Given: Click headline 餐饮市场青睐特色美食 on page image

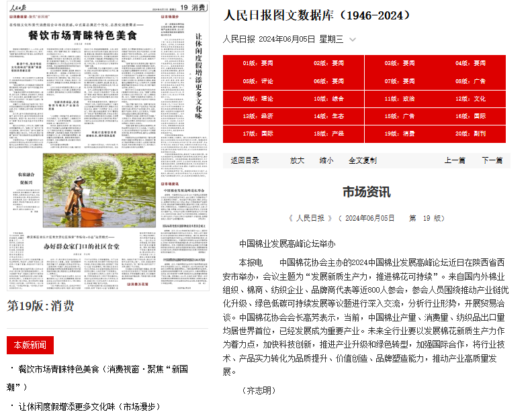Looking at the screenshot, I should tap(83, 36).
